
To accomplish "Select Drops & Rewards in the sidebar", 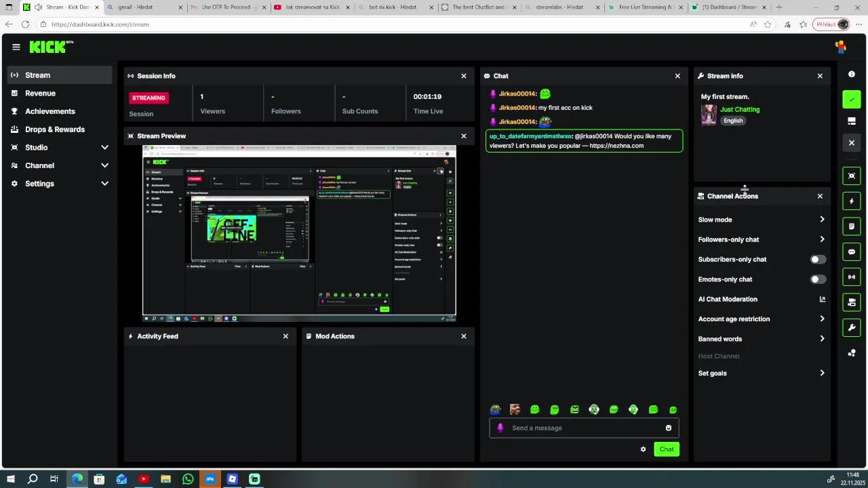I will click(x=60, y=129).
